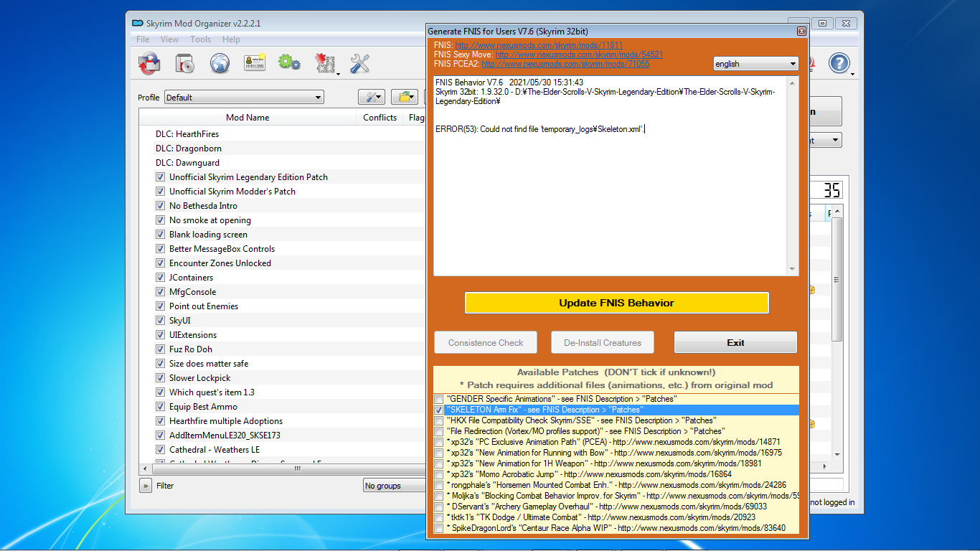Click the ERROR(53) line in FNIS log

[540, 129]
